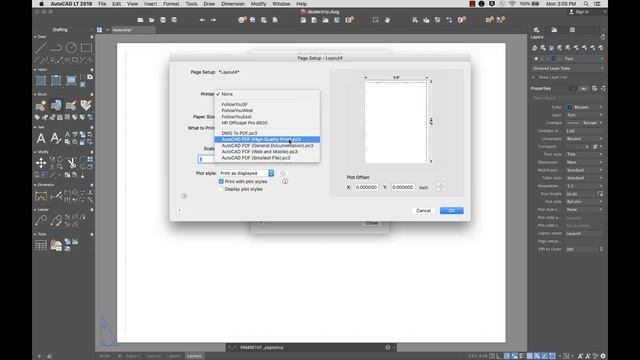Expand Show Layer List
640x360 pixels.
[533, 77]
